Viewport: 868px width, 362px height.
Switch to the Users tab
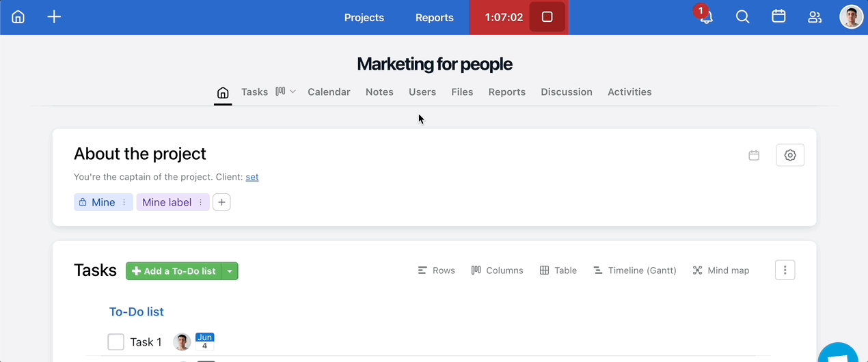(422, 92)
